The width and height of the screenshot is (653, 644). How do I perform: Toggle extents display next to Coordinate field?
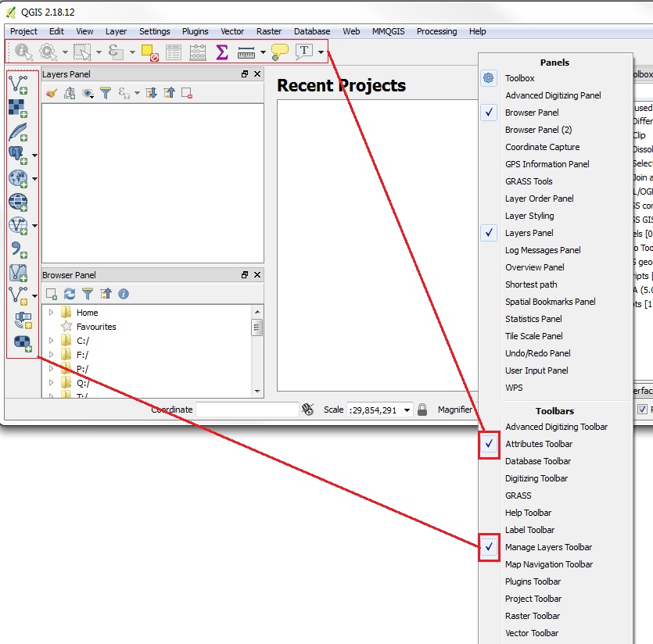(308, 410)
